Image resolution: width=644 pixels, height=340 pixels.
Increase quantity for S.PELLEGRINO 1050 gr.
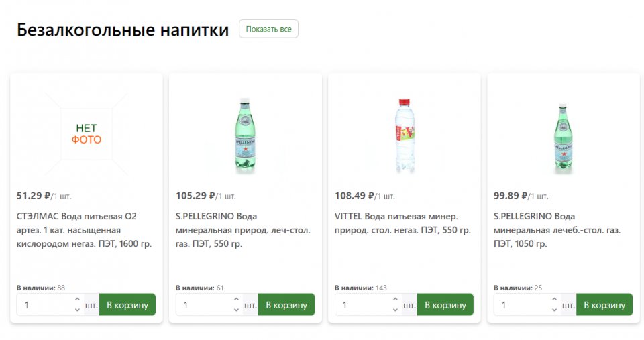(554, 300)
